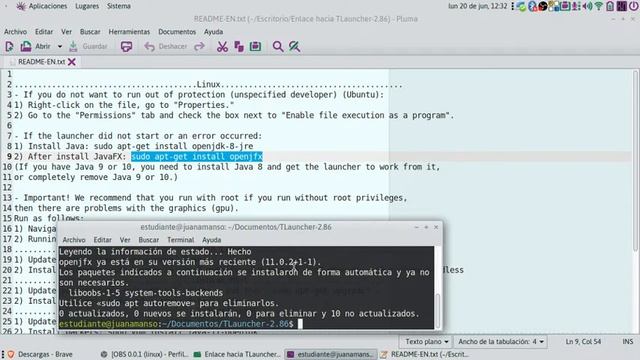Open the Texto plano syntax dropdown
The image size is (640, 360).
click(426, 341)
